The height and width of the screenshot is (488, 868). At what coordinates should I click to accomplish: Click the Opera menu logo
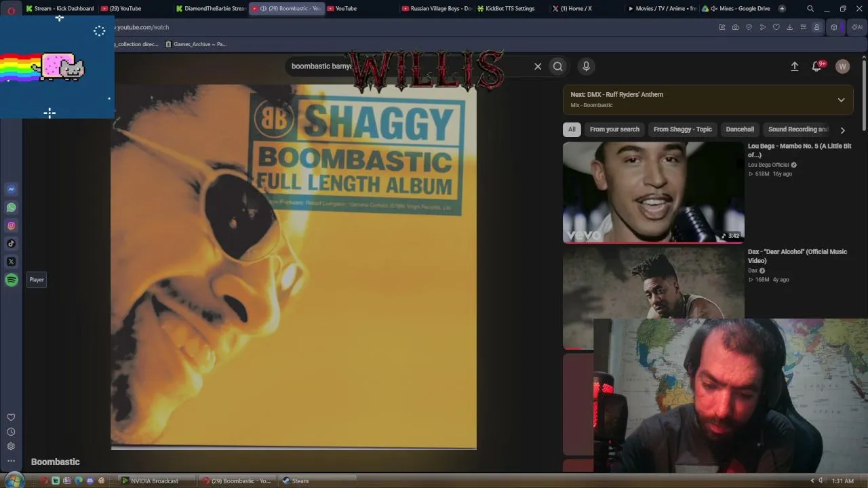12,10
